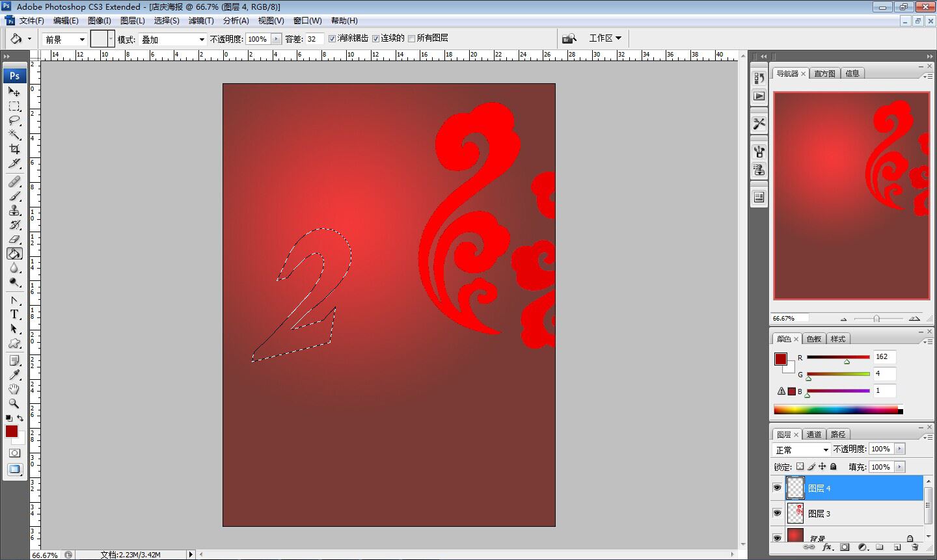Open the pattern picker dropdown arrow

tap(111, 39)
